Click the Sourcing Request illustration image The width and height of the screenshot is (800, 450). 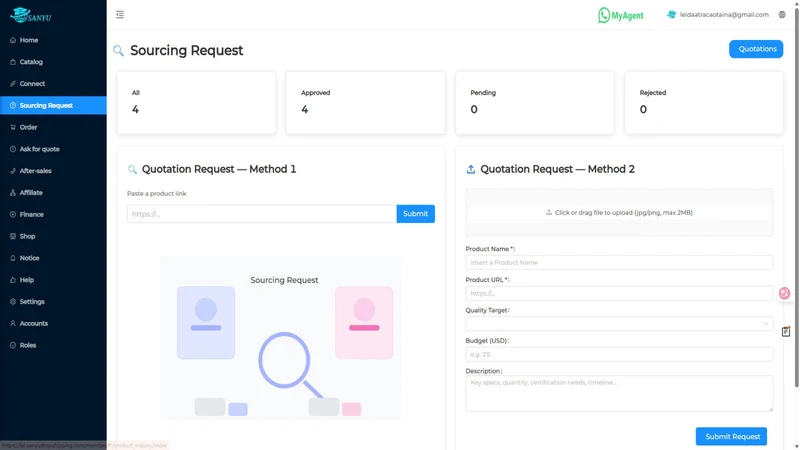coord(281,338)
